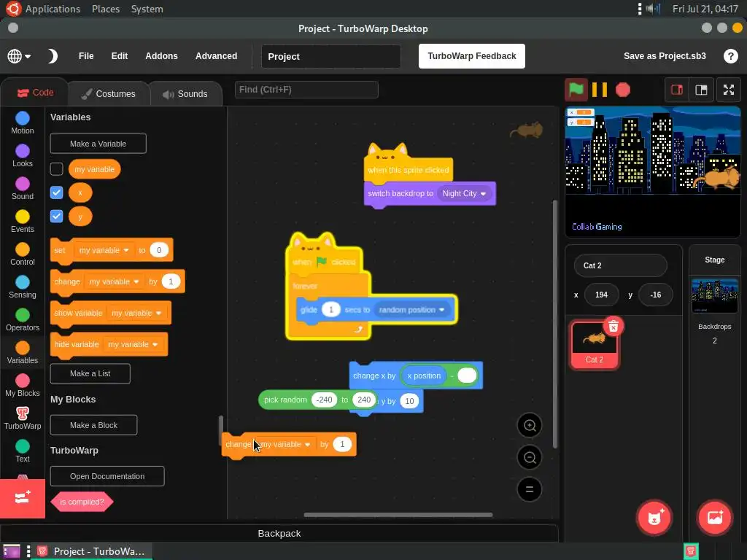Screen dimensions: 747x560
Task: Click Open Documentation button
Action: point(107,476)
